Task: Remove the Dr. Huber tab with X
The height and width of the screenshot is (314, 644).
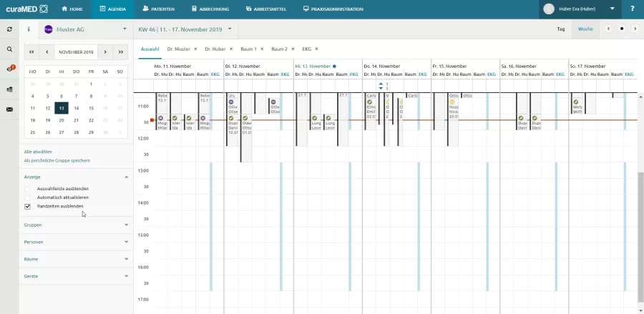Action: pyautogui.click(x=231, y=49)
